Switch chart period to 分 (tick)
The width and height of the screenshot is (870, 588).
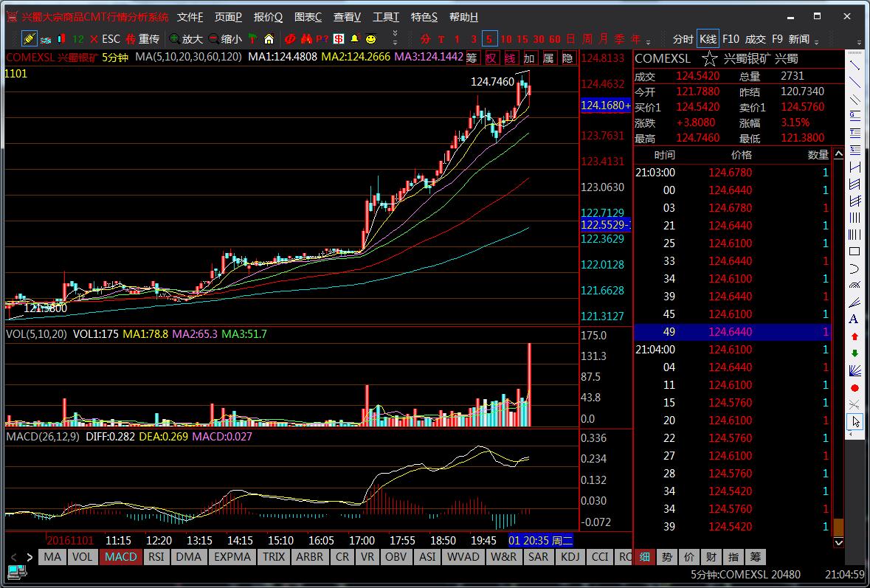[425, 39]
